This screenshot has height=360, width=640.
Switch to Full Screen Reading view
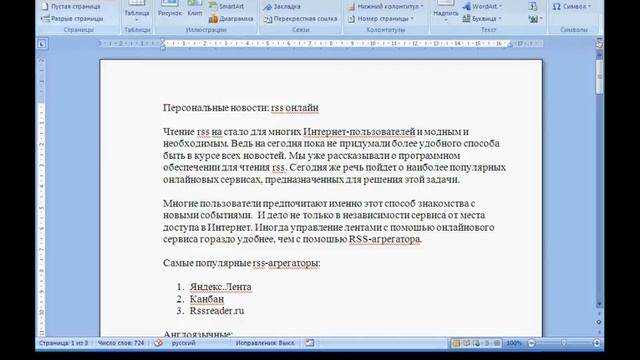pyautogui.click(x=466, y=343)
